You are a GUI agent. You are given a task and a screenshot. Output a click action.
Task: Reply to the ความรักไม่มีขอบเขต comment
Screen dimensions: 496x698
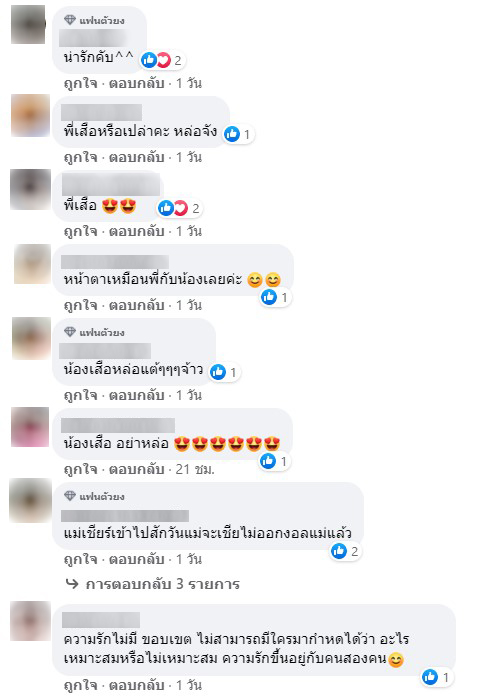coord(136,686)
